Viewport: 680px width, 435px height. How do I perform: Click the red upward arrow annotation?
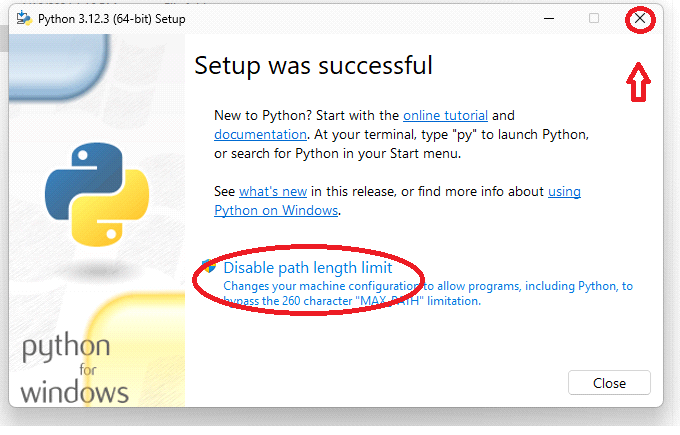click(638, 83)
